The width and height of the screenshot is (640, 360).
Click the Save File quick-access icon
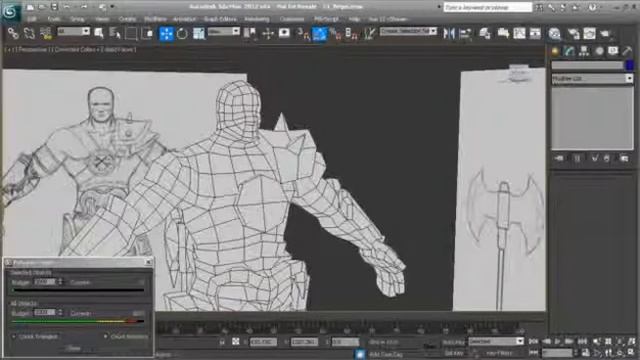click(54, 7)
